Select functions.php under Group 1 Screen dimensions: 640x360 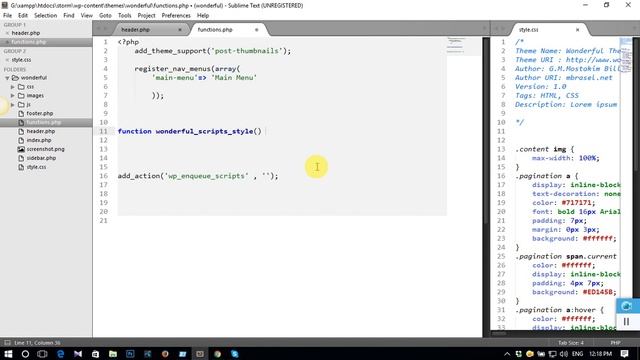[x=29, y=42]
